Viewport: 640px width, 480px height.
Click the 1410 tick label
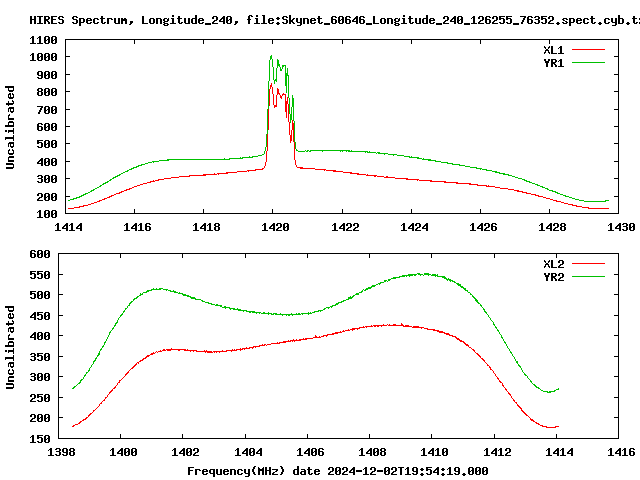(434, 452)
